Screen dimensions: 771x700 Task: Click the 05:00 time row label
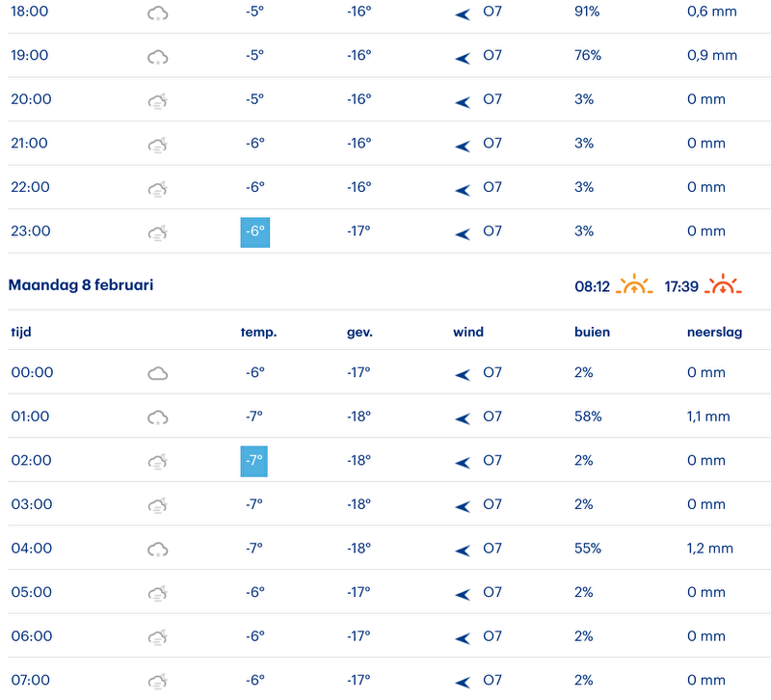[x=31, y=593]
